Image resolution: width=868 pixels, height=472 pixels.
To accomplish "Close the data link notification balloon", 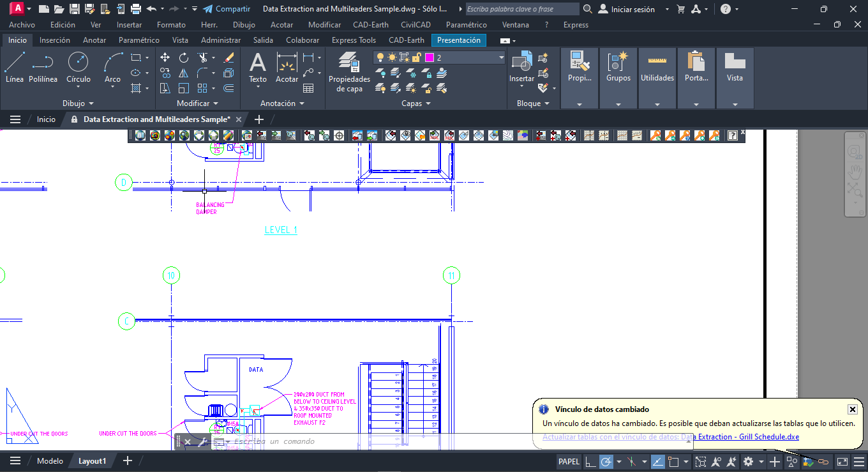I will click(852, 409).
